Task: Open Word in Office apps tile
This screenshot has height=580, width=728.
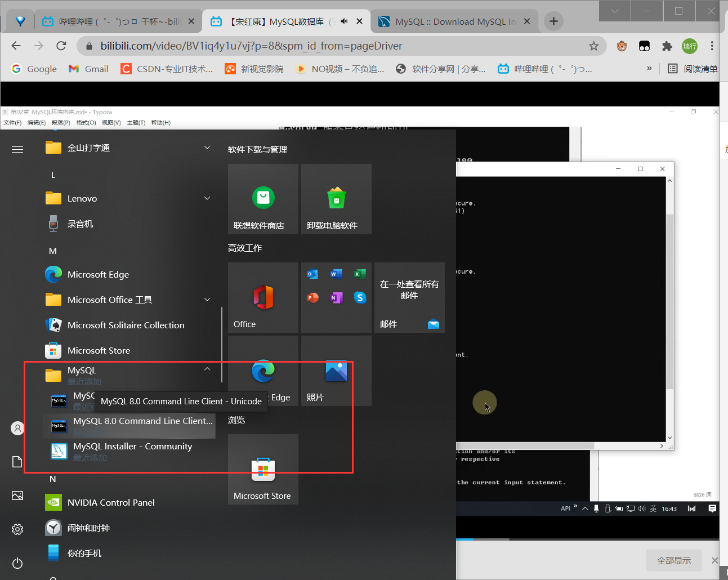Action: [x=337, y=274]
